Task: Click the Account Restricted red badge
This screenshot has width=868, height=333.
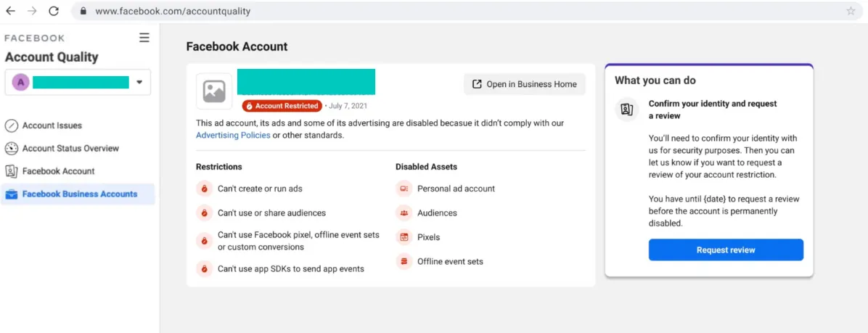Action: 282,106
